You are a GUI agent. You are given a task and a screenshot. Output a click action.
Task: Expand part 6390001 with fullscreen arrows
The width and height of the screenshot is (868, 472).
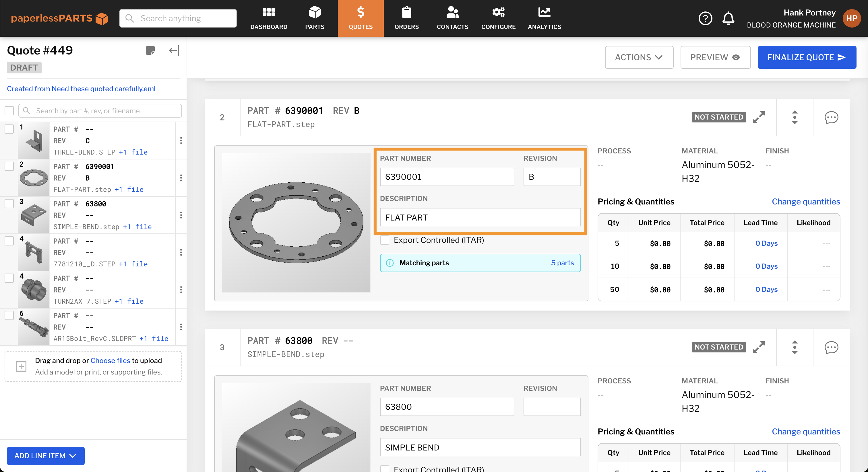click(x=759, y=117)
